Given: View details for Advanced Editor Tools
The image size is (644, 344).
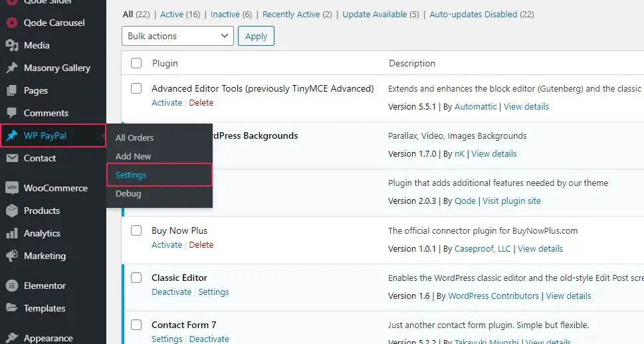Looking at the screenshot, I should [x=526, y=107].
